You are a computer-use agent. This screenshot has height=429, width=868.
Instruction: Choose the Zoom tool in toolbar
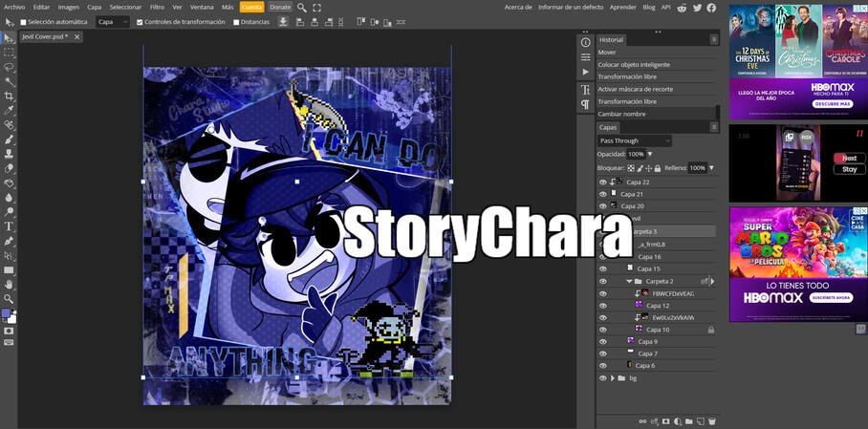(x=9, y=298)
